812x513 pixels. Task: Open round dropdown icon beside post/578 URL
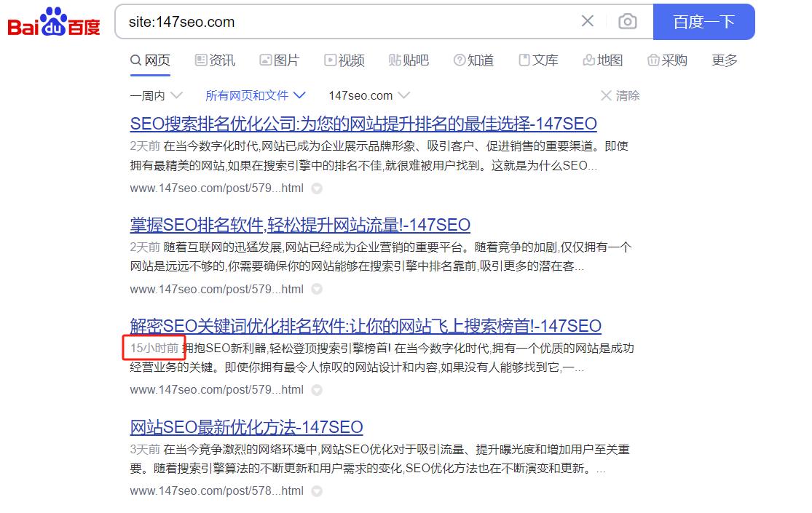(317, 491)
